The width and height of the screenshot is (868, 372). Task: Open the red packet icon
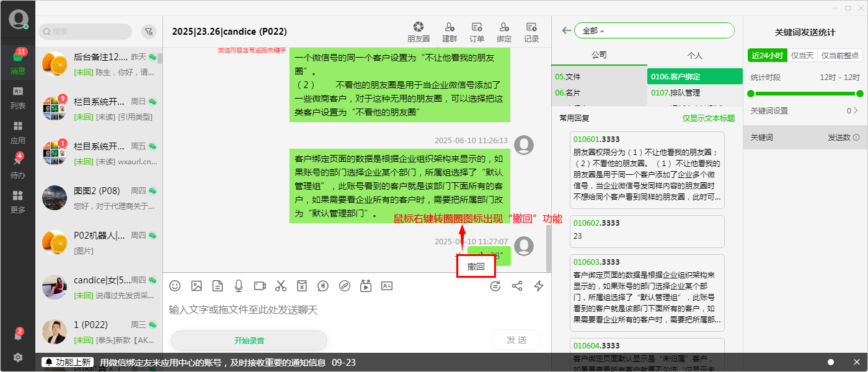tap(302, 286)
